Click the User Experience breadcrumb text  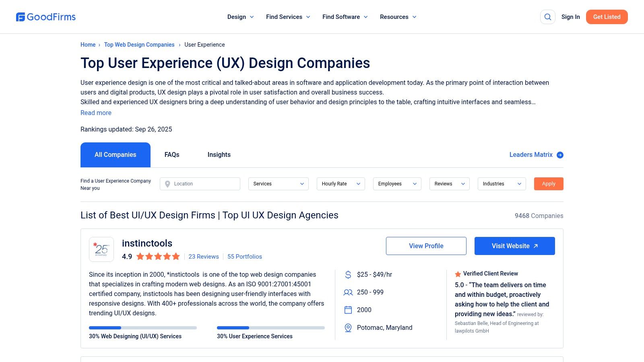204,45
